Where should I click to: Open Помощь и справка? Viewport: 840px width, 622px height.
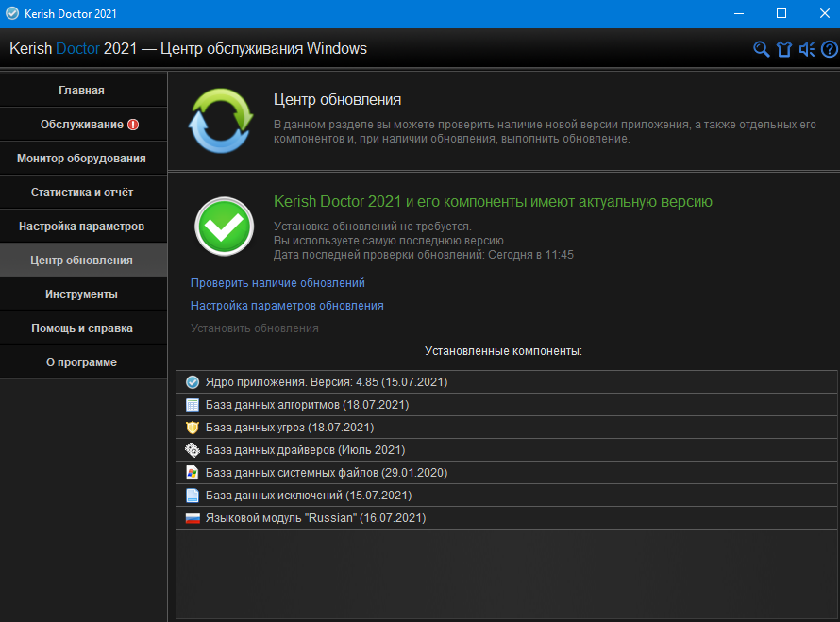tap(84, 328)
